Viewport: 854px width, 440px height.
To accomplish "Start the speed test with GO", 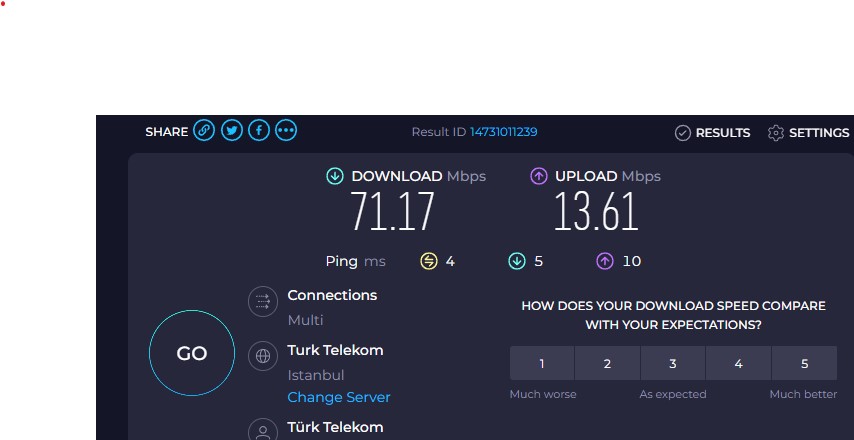I will [192, 353].
